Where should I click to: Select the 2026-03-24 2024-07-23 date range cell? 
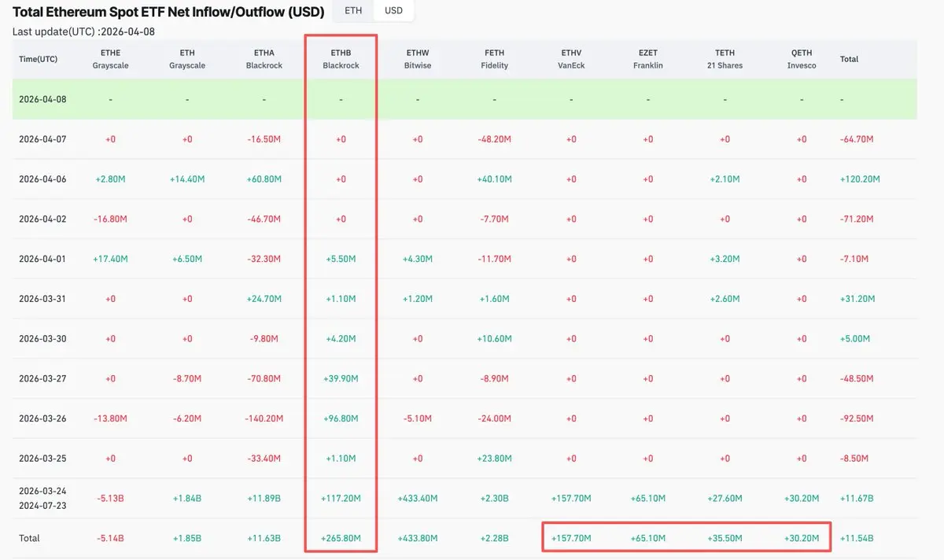[x=42, y=499]
